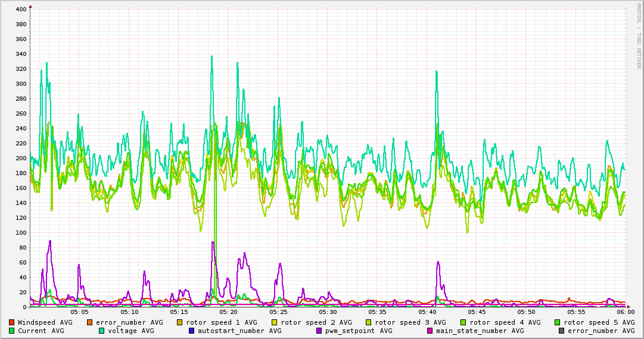The image size is (644, 339).
Task: Click the orange error_number AVG legend swatch
Action: 89,322
